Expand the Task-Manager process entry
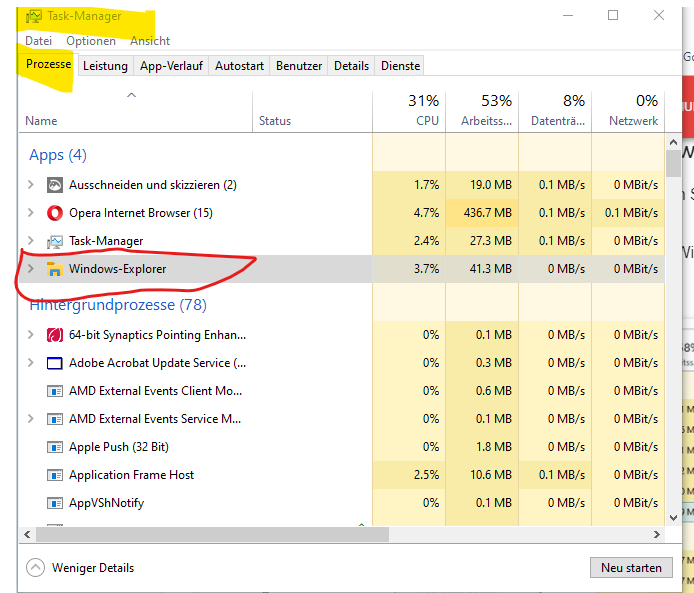The height and width of the screenshot is (593, 694). click(31, 241)
